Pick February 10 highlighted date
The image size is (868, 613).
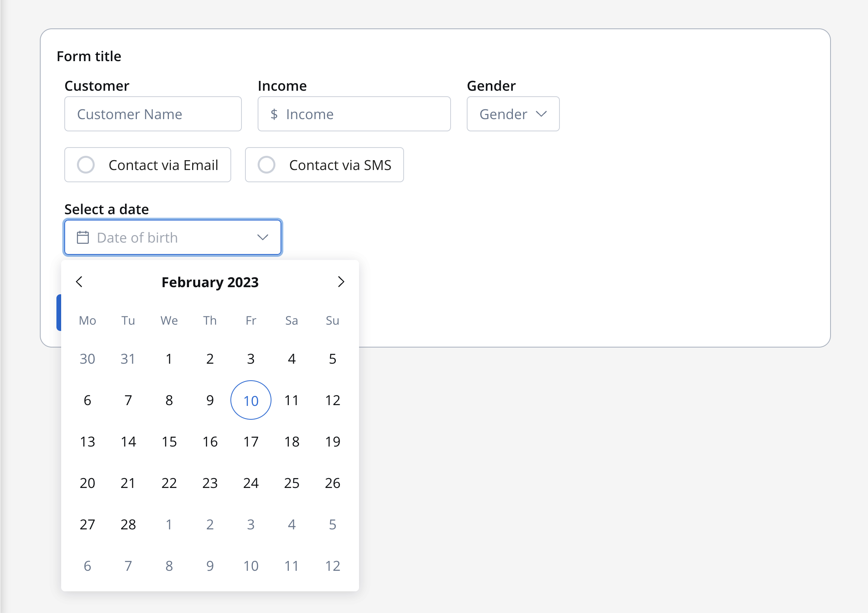[251, 400]
